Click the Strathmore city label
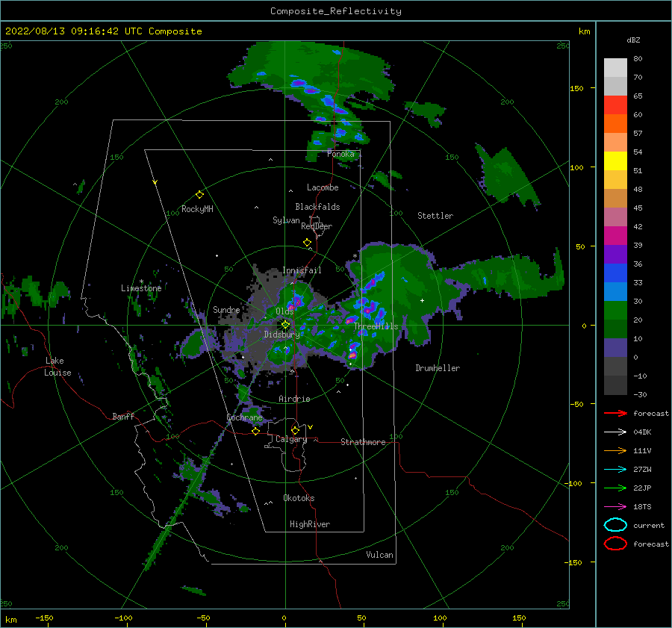This screenshot has width=672, height=628. [363, 442]
